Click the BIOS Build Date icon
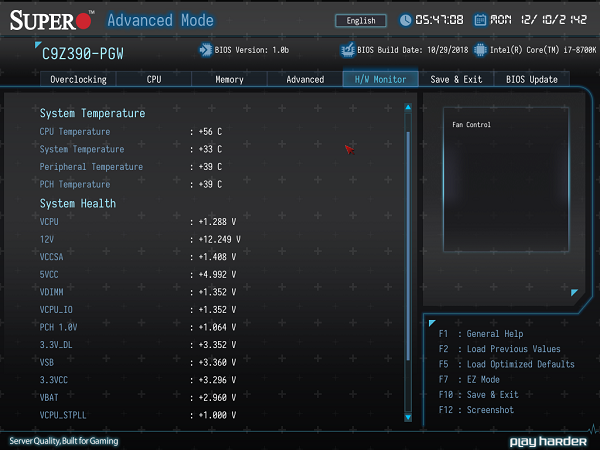This screenshot has width=600, height=450. click(348, 48)
